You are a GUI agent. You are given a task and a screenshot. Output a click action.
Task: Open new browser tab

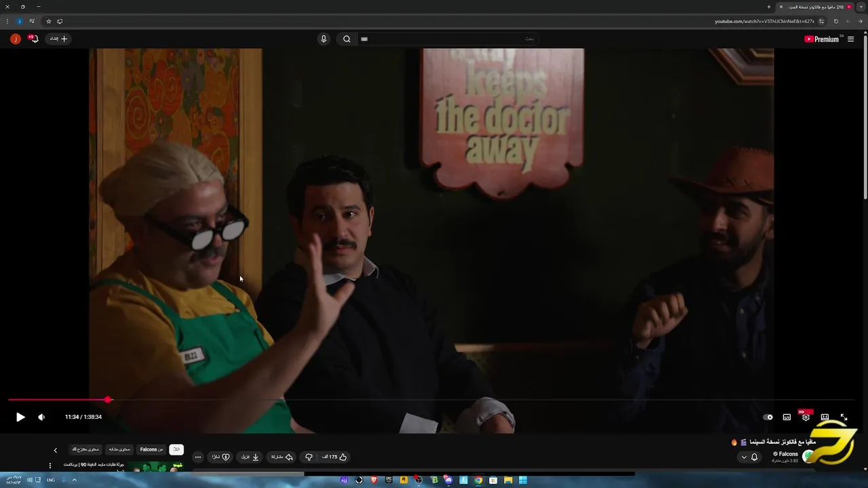769,7
